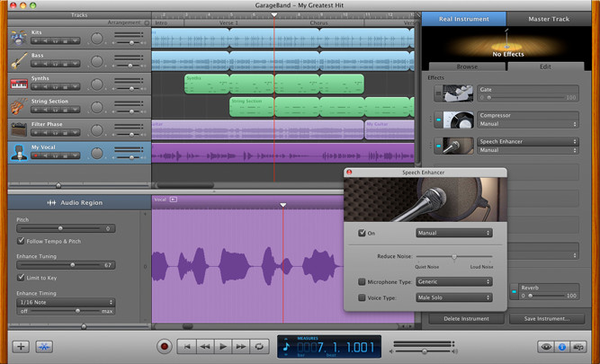Select the Chorus arrangement marker
Screen dimensions: 600x364
(319, 23)
